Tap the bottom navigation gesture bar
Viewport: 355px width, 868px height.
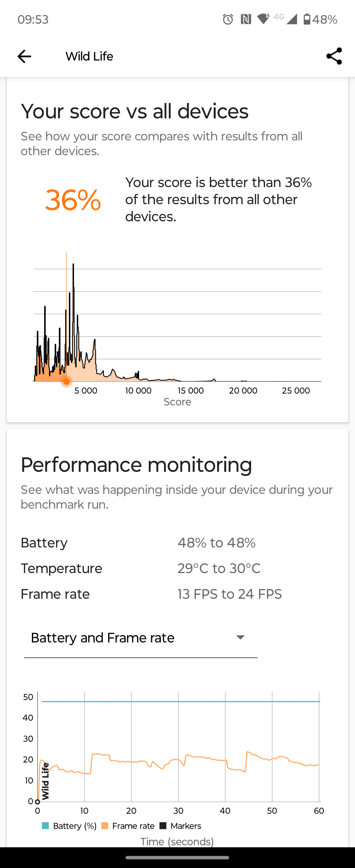pyautogui.click(x=177, y=857)
